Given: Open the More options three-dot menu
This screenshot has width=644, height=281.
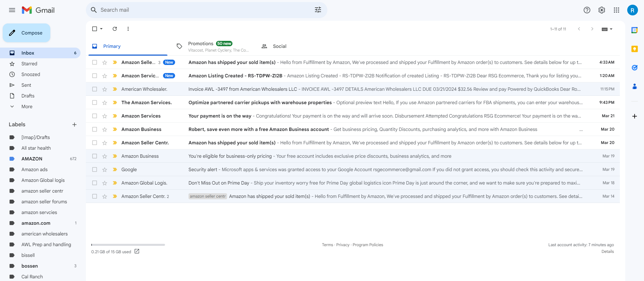Looking at the screenshot, I should 128,29.
